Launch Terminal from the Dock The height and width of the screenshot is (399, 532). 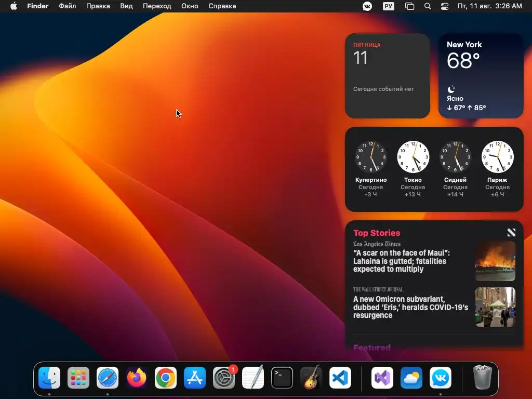(282, 377)
